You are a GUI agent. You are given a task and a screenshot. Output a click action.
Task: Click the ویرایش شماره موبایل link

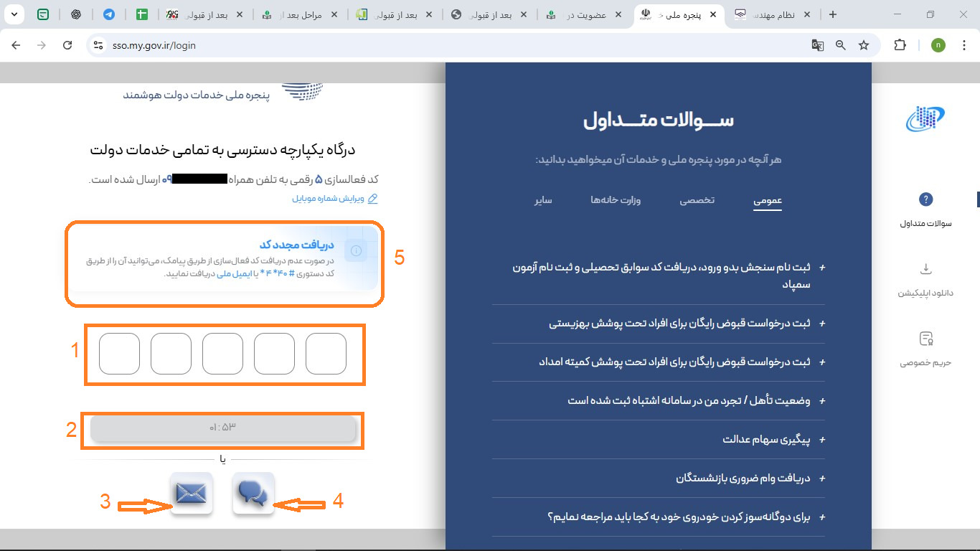pyautogui.click(x=334, y=198)
